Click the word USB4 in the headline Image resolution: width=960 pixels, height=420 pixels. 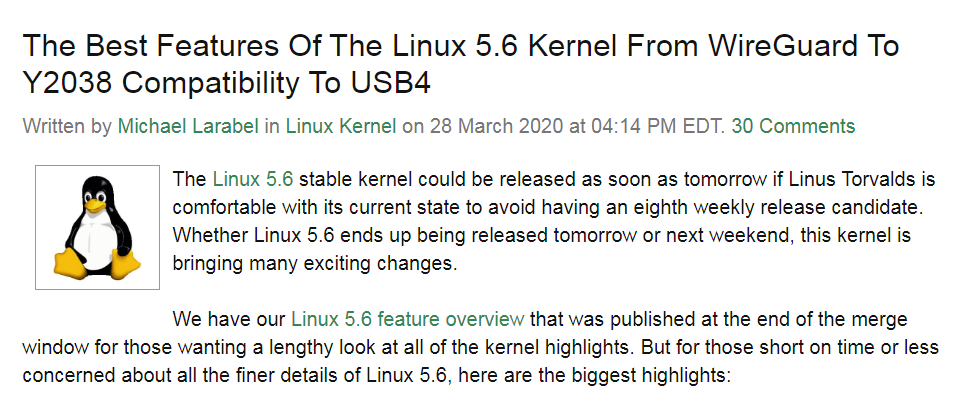point(389,83)
